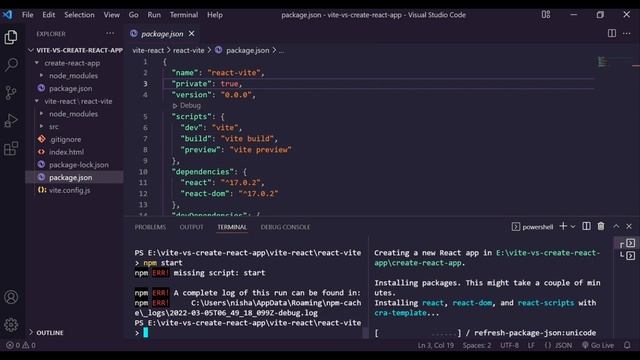Select the second terminal in side list
Image resolution: width=640 pixels, height=360 pixels.
tap(631, 256)
